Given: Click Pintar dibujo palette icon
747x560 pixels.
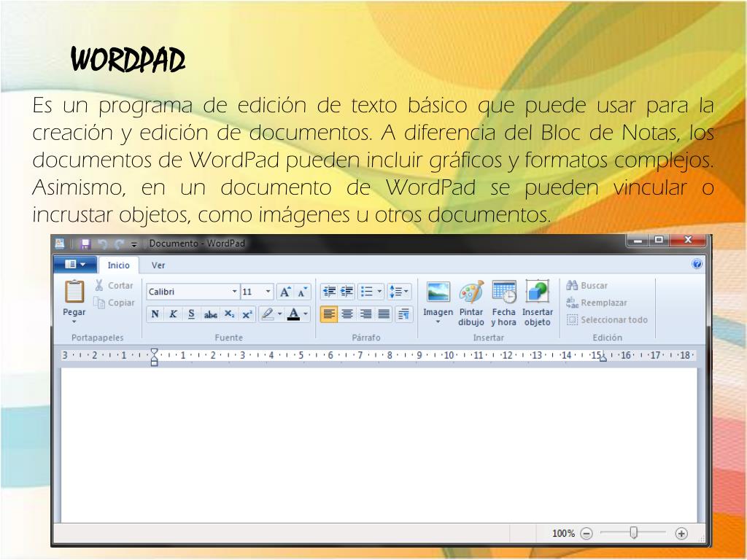Looking at the screenshot, I should click(471, 292).
